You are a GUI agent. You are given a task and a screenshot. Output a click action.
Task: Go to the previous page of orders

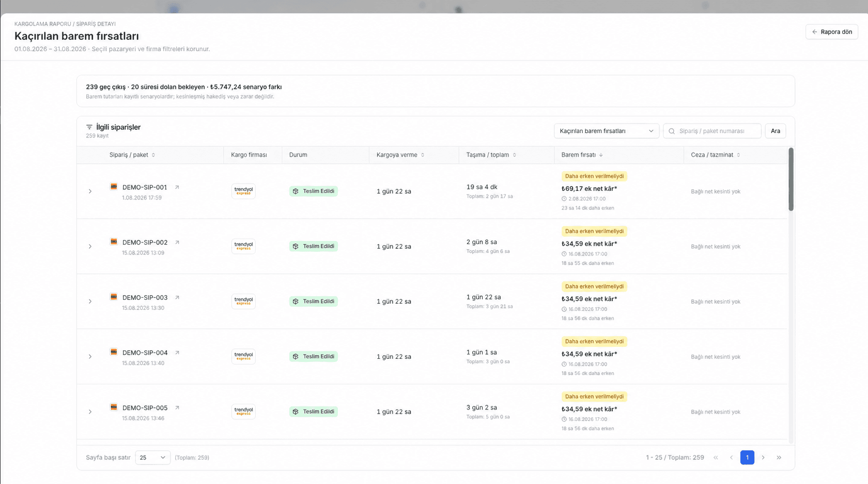(732, 458)
